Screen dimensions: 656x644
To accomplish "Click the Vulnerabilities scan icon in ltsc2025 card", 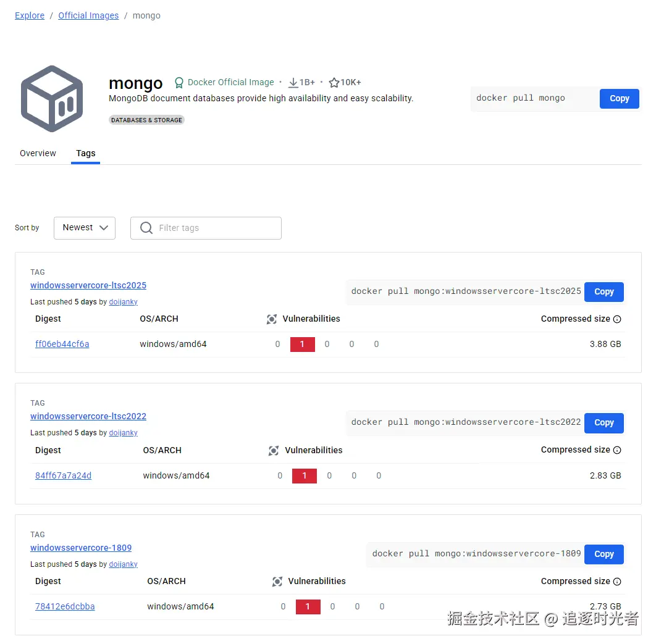I will point(272,319).
